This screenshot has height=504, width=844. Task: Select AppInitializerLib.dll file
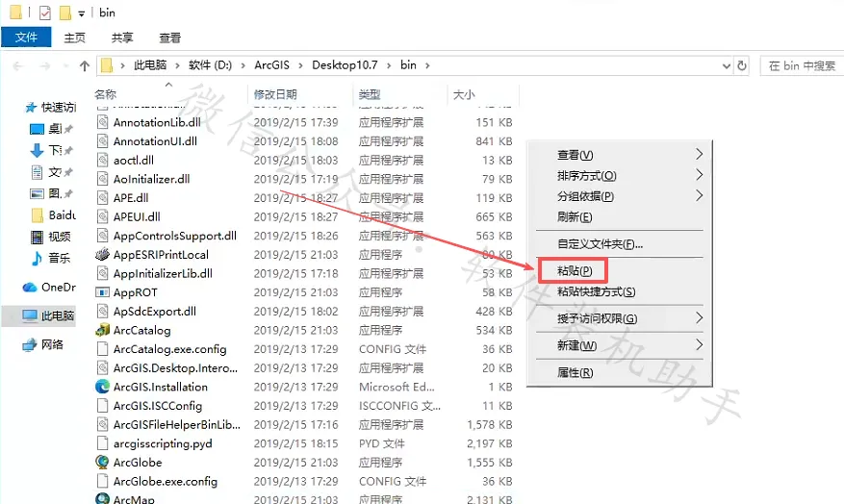(163, 273)
